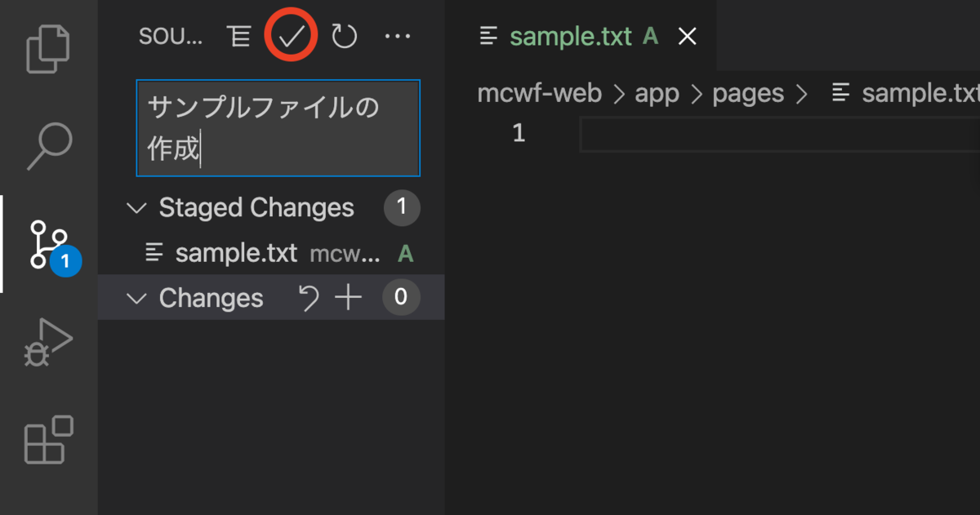Image resolution: width=980 pixels, height=515 pixels.
Task: Click the commit message input box
Action: (278, 128)
